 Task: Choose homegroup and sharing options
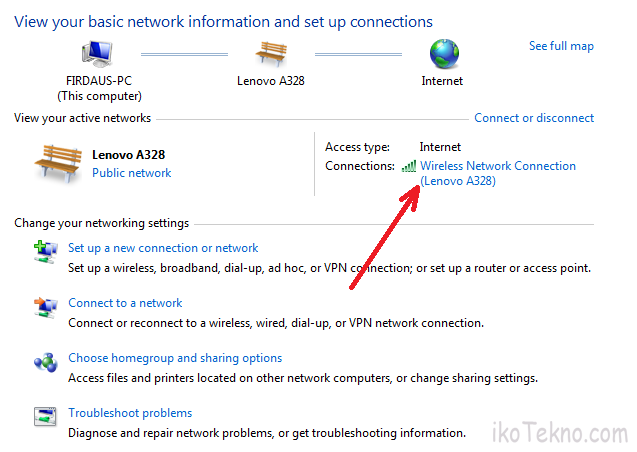point(175,358)
